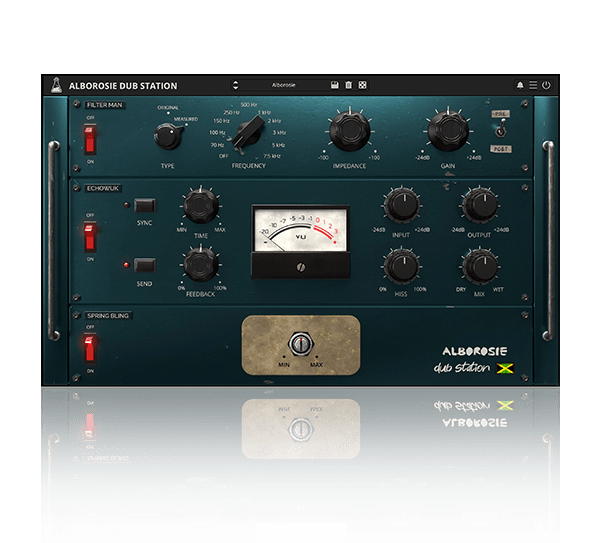
Task: Click the Alborosie preset name field
Action: (284, 85)
